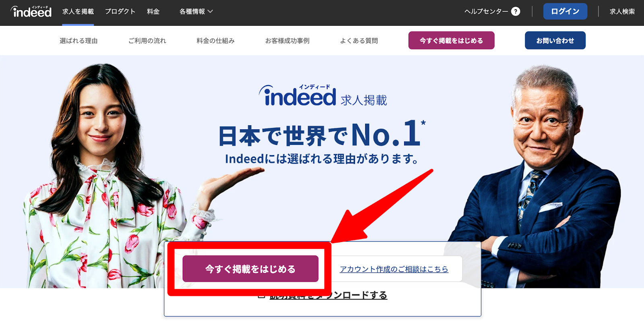Open the プロダクト menu item

(120, 12)
